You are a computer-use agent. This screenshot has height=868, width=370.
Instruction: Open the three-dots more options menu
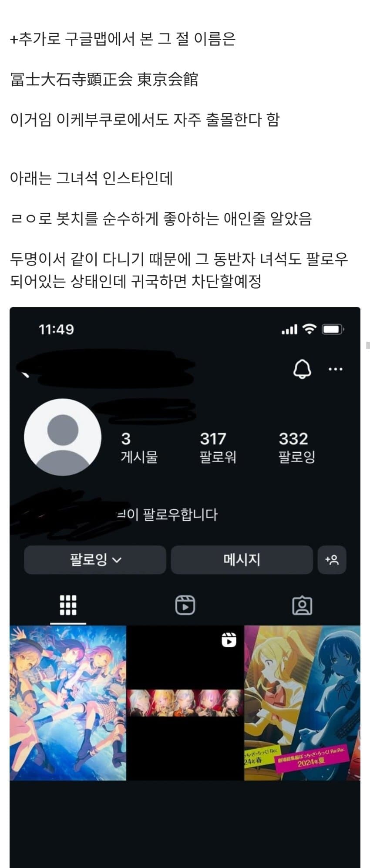335,369
